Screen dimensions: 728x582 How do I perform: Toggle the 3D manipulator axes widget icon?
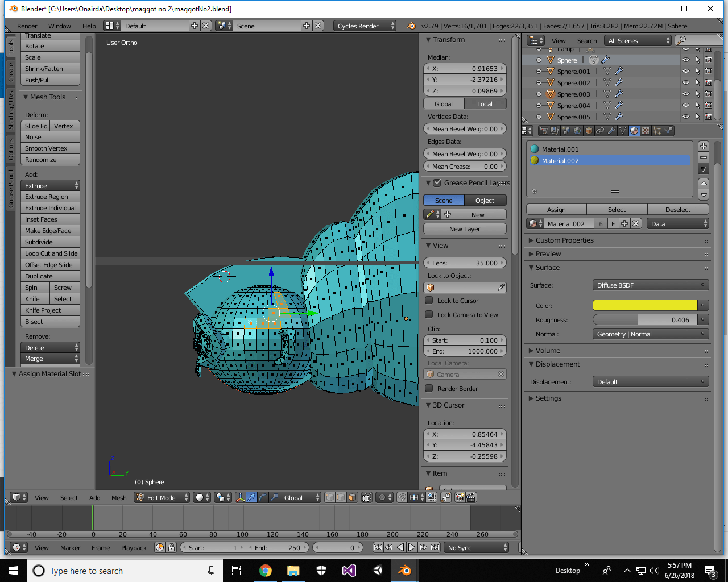pyautogui.click(x=240, y=497)
